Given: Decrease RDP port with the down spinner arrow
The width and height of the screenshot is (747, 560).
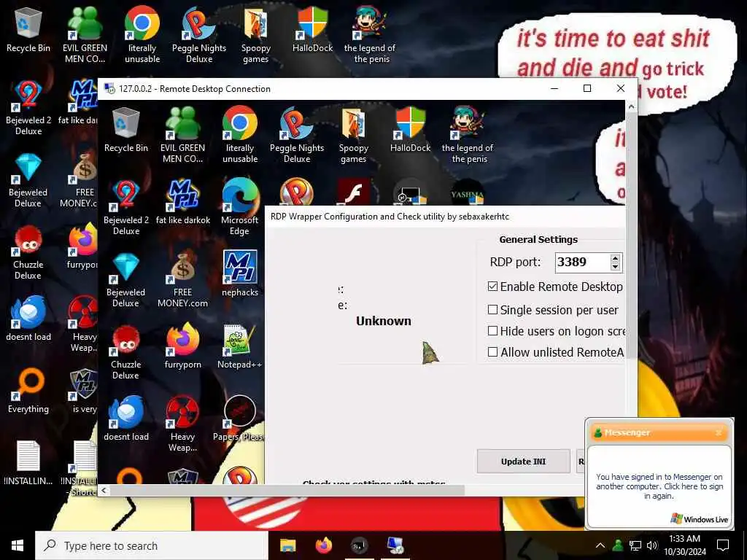Looking at the screenshot, I should pyautogui.click(x=615, y=266).
